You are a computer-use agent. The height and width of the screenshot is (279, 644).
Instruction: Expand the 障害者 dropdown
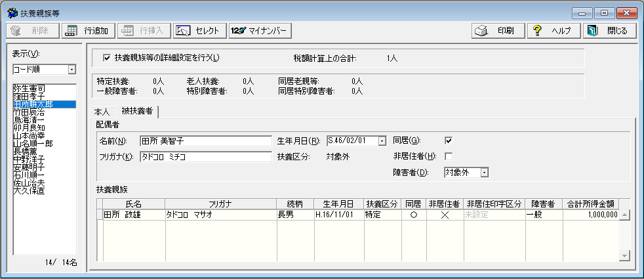[484, 173]
